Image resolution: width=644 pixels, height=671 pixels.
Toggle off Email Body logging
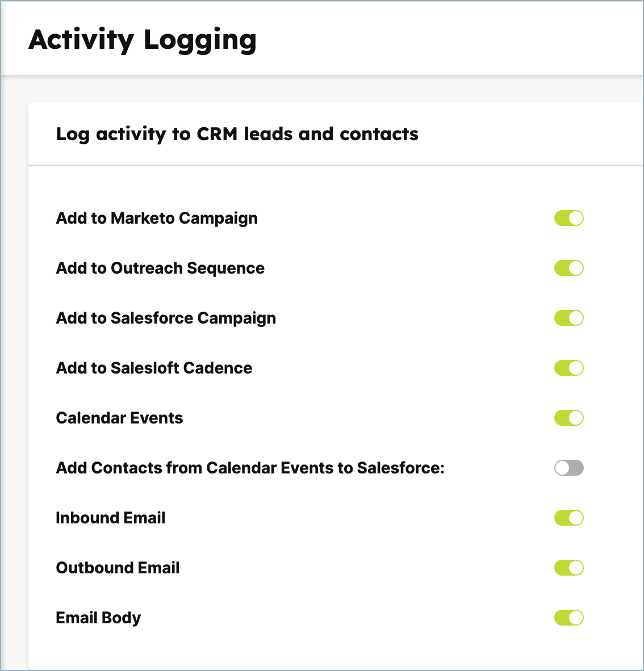pos(568,618)
